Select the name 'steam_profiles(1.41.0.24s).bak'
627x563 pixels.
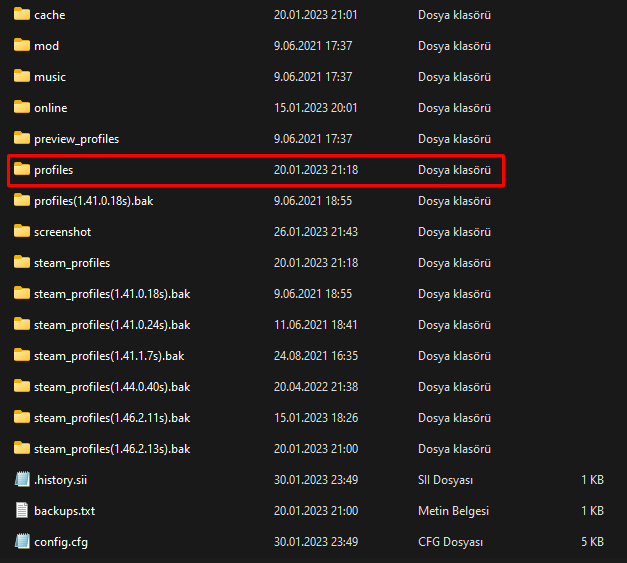click(x=112, y=325)
